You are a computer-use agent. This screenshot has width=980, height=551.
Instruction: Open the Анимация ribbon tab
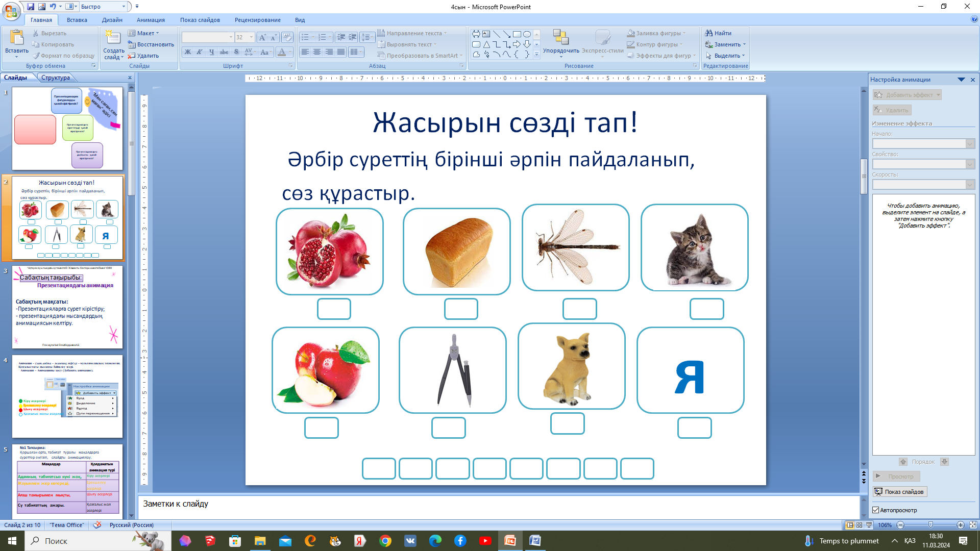tap(151, 20)
